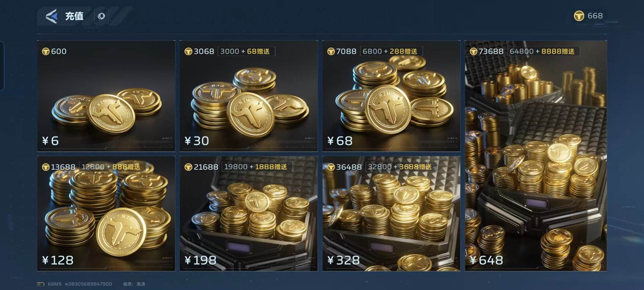Tap the 668 balance amount
The height and width of the screenshot is (290, 644).
595,16
